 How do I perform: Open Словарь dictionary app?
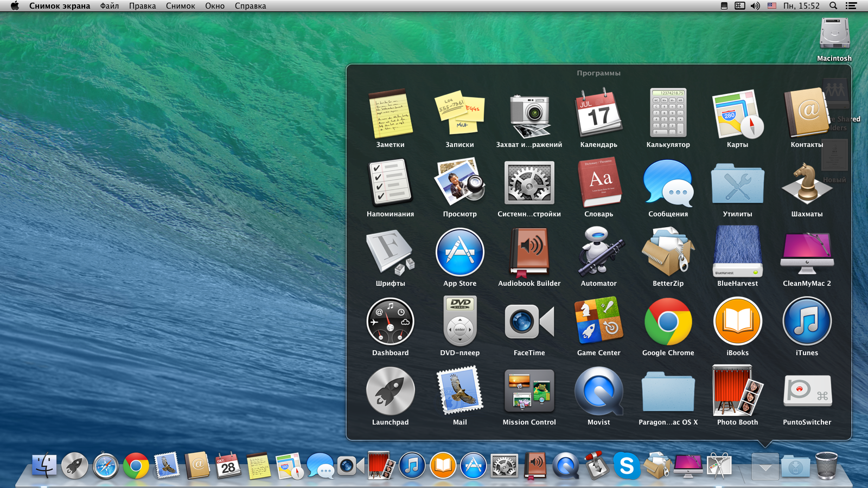click(599, 183)
